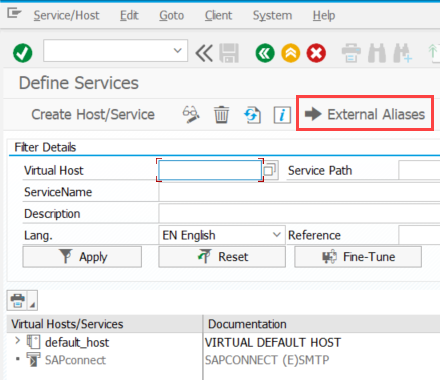Open the Goto menu
The width and height of the screenshot is (440, 380).
click(x=171, y=15)
